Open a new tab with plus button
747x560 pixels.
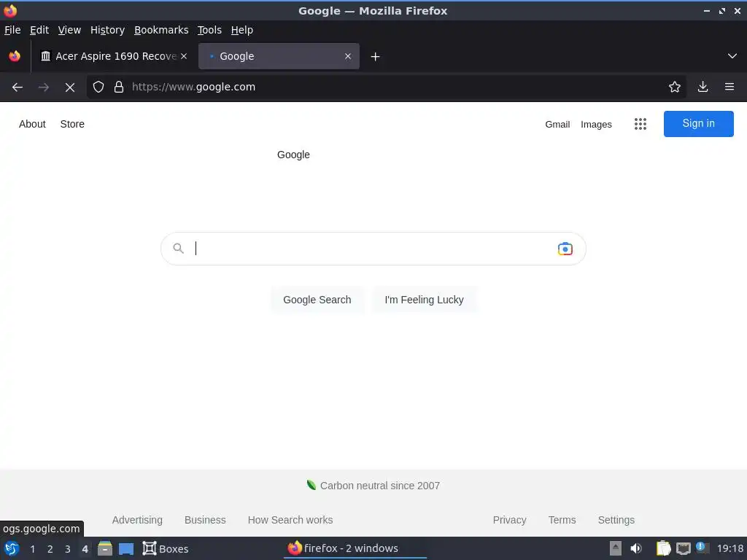tap(376, 57)
